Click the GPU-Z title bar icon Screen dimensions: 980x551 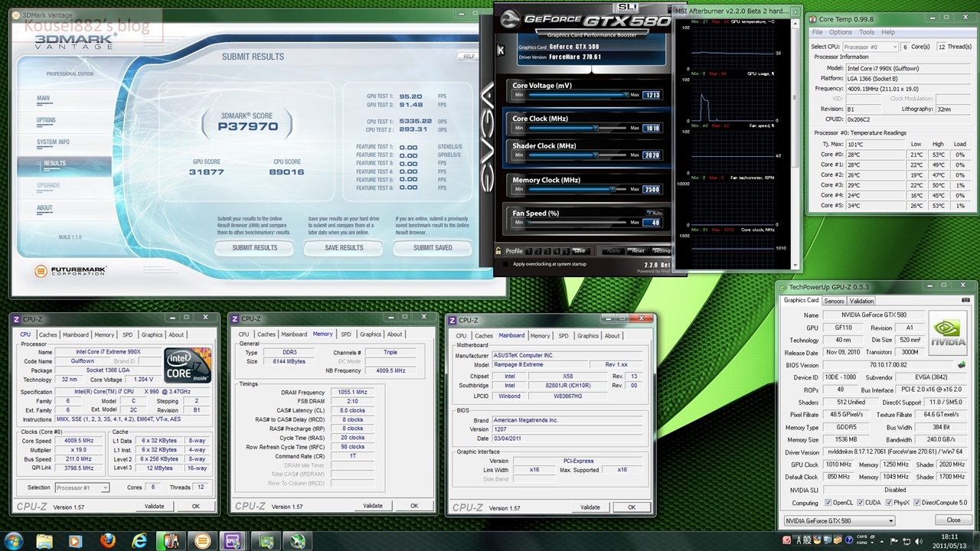coord(782,287)
